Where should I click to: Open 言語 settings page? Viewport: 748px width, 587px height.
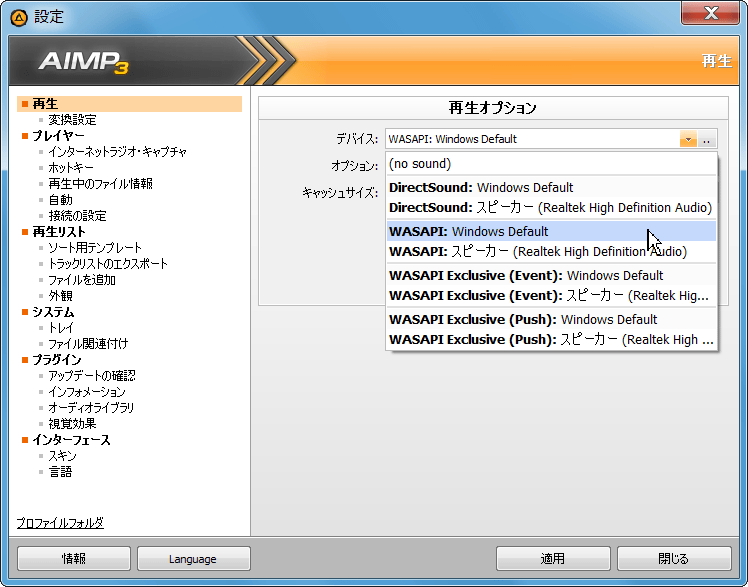(x=61, y=472)
